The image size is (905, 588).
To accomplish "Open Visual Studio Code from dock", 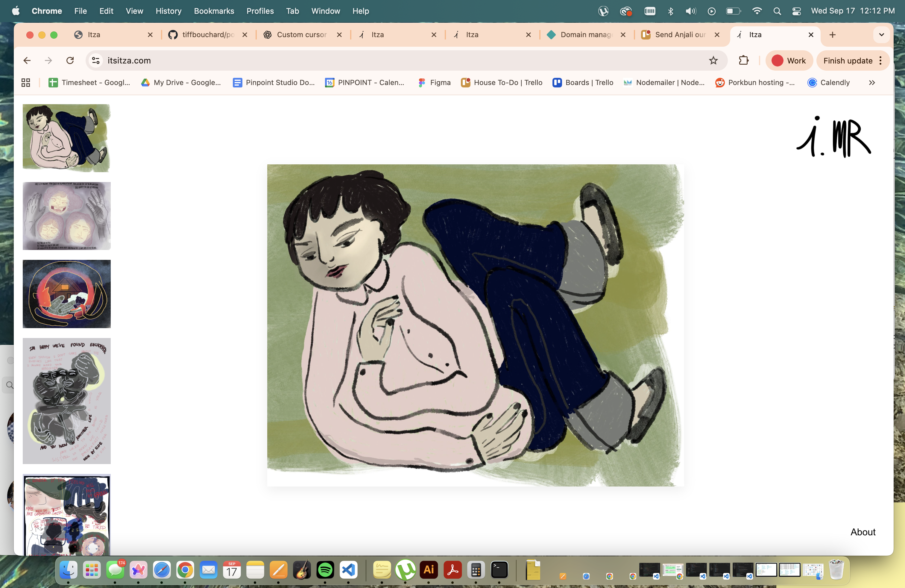I will tap(348, 569).
